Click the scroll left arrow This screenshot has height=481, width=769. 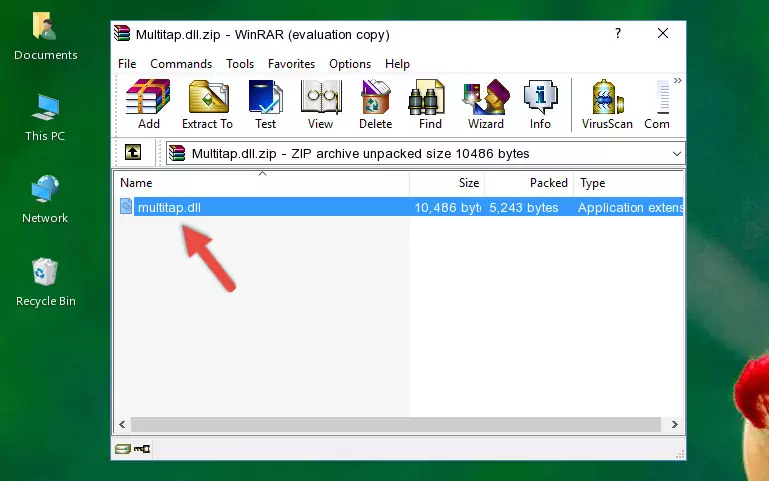[123, 424]
